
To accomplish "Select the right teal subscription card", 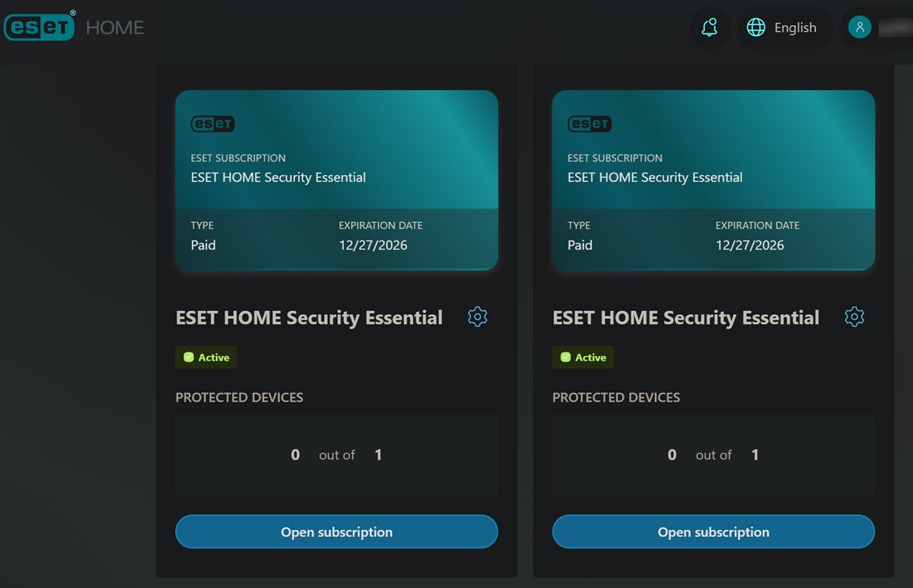I will pyautogui.click(x=713, y=180).
